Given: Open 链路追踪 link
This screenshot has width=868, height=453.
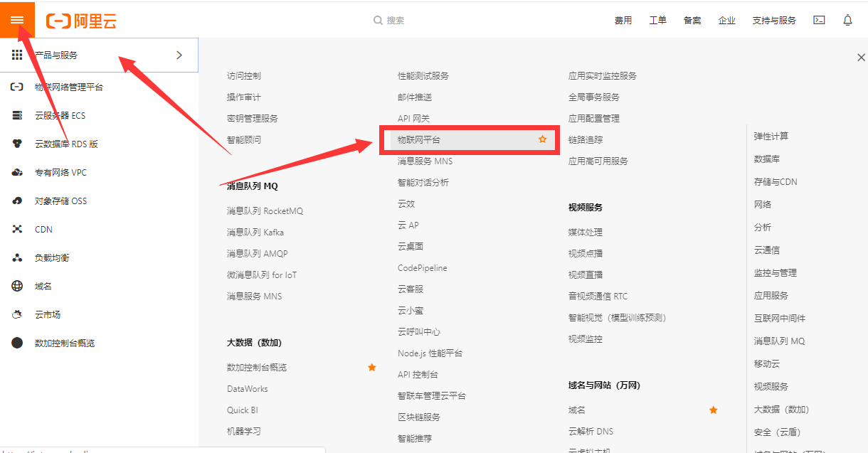Looking at the screenshot, I should coord(586,139).
